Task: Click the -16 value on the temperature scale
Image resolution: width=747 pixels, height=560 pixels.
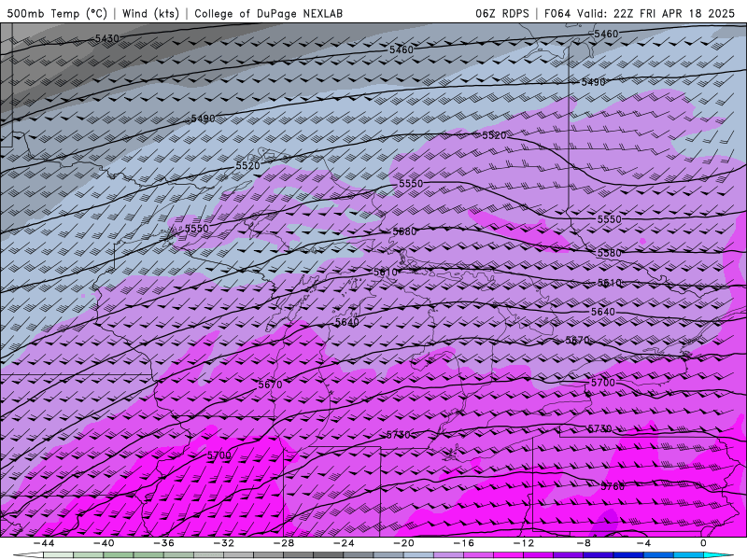Action: pyautogui.click(x=463, y=543)
